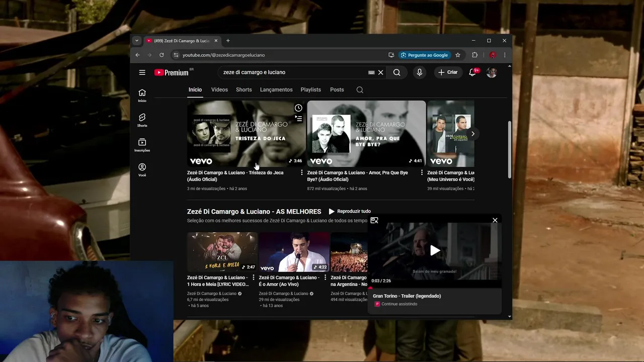The image size is (644, 362).
Task: Open options for É o Amor (Ao Vivo) video
Action: [x=325, y=278]
